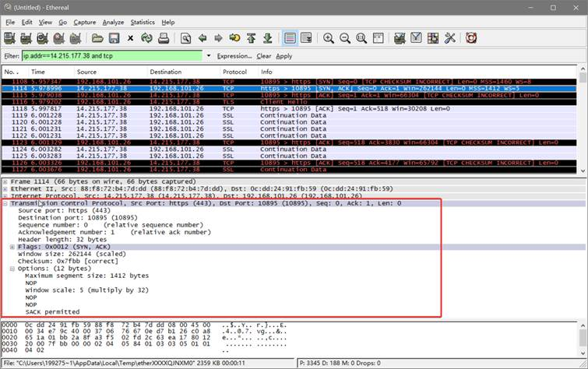588x369 pixels.
Task: Sort by the Destination column header
Action: (x=183, y=72)
